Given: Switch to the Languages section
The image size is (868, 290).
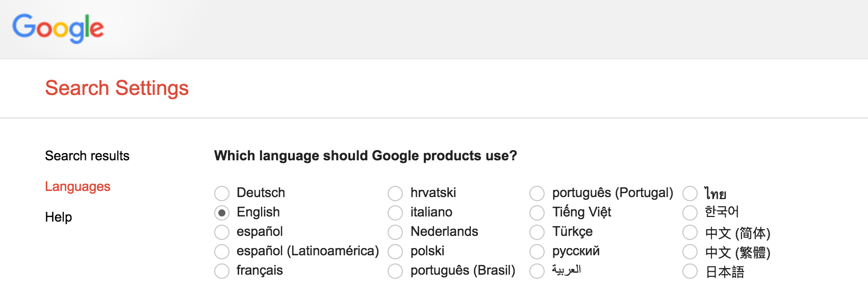Looking at the screenshot, I should coord(78,186).
